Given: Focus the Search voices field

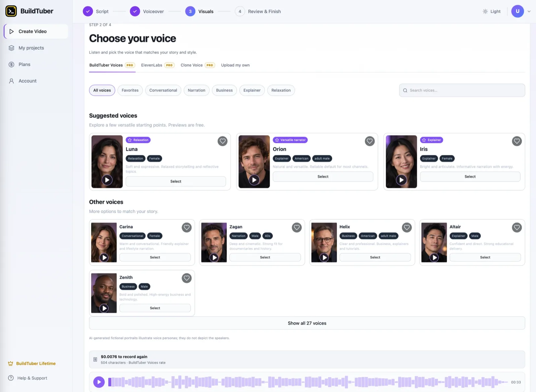Looking at the screenshot, I should [462, 90].
